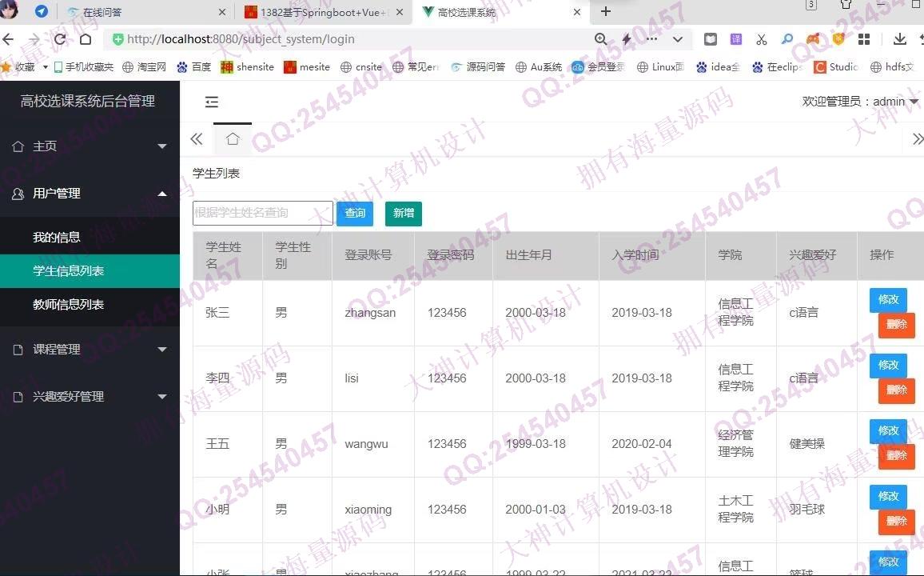Click the game controller extension icon
Screen dimensions: 924x576
point(813,39)
